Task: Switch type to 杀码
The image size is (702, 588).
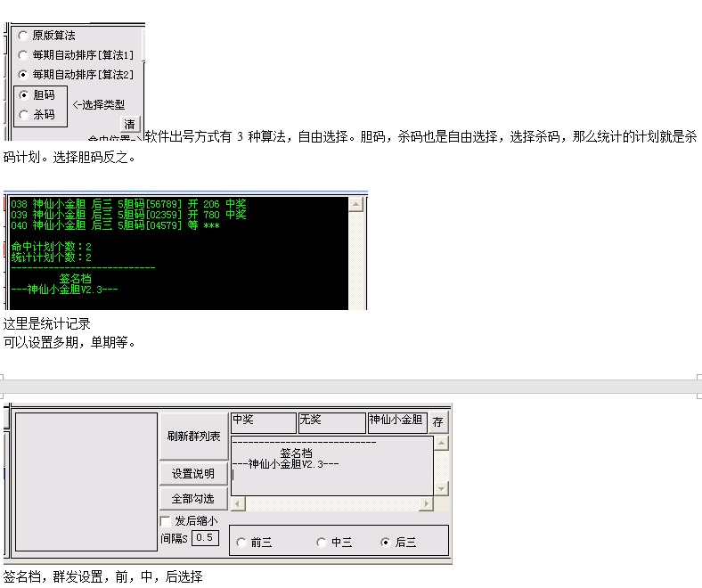Action: coord(23,114)
